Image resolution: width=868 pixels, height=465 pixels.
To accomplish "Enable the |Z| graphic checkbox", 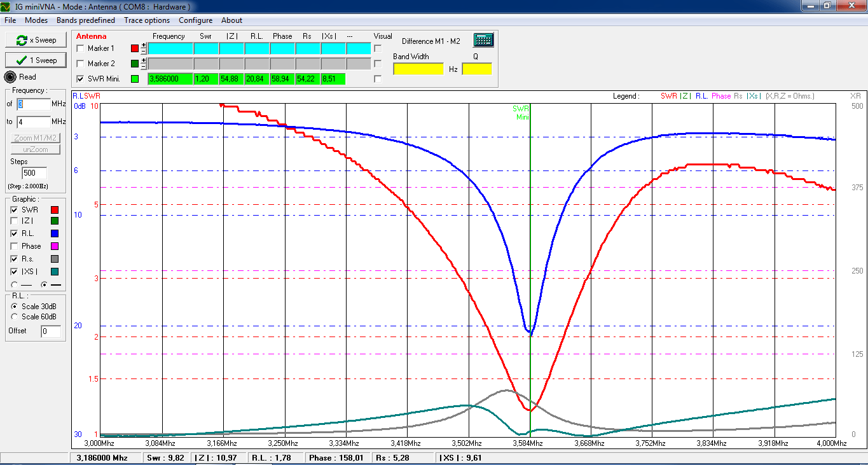I will tap(15, 221).
